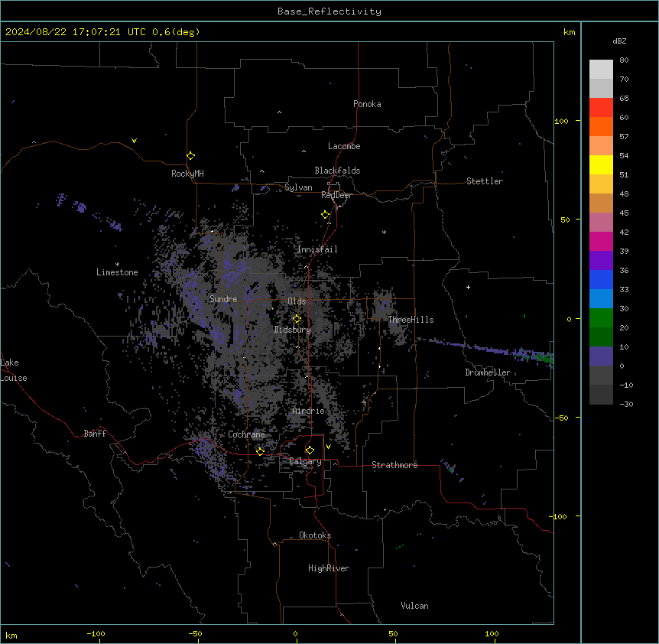Select the Sundre label
Image resolution: width=659 pixels, height=644 pixels.
[x=223, y=299]
